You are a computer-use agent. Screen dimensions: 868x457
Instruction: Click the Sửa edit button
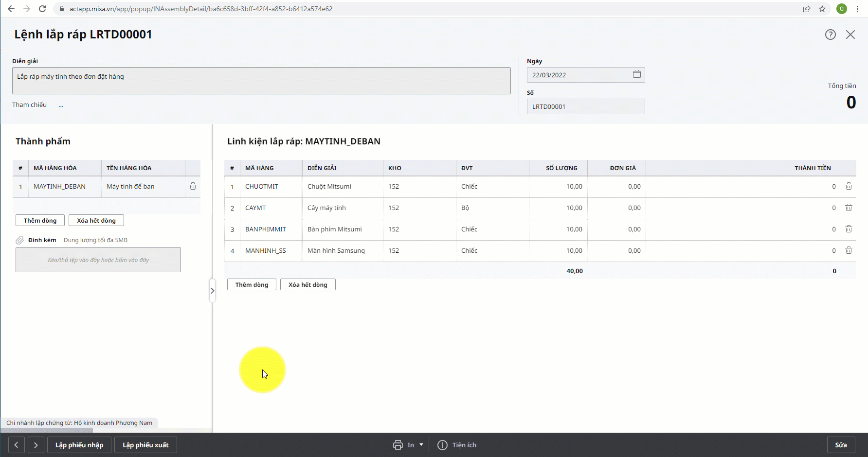pyautogui.click(x=841, y=445)
